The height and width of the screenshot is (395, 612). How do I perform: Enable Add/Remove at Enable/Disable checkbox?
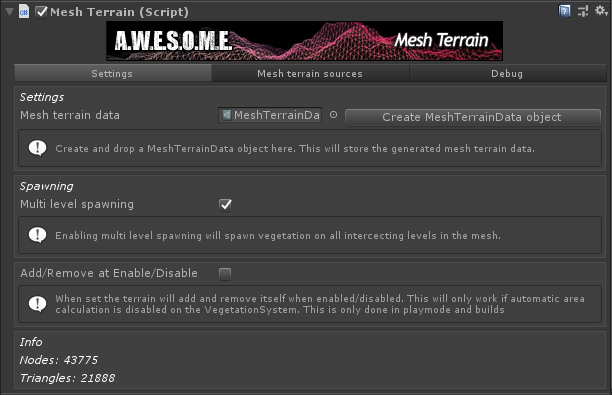point(225,274)
